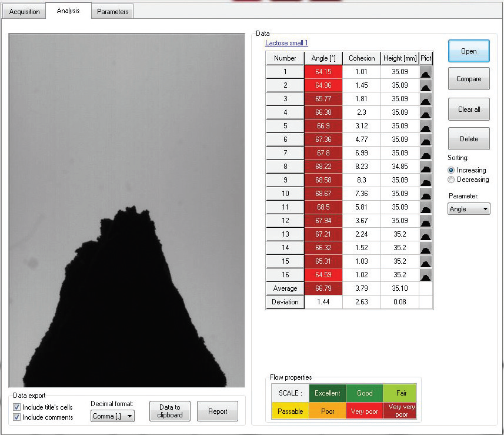Click the powder heap silhouette image
This screenshot has height=435, width=504.
click(x=126, y=210)
